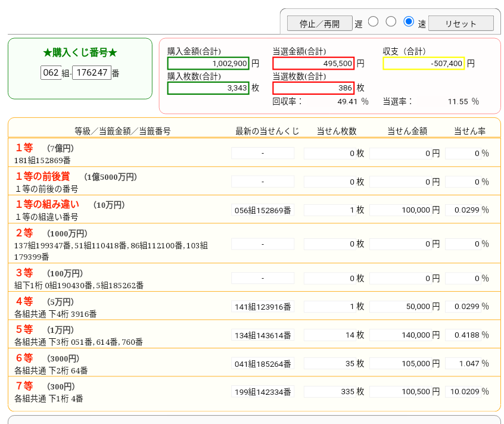Click the 停止／再開 button

319,23
